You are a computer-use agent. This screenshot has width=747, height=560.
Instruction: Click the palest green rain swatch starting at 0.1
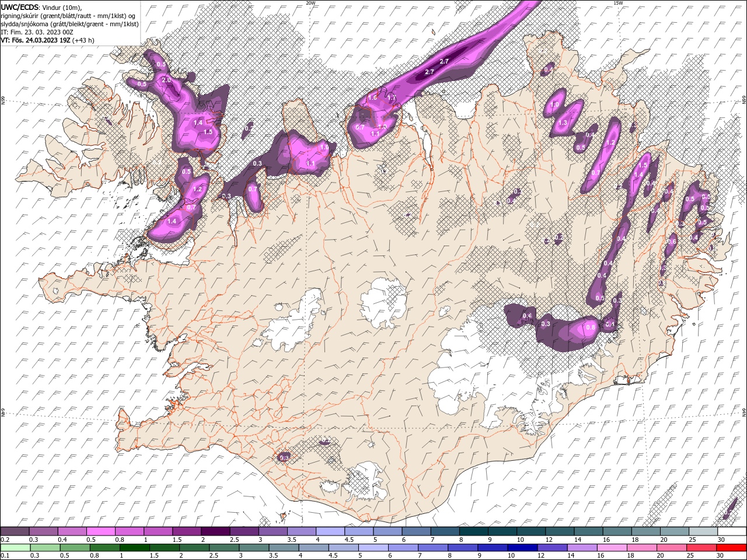(15, 547)
